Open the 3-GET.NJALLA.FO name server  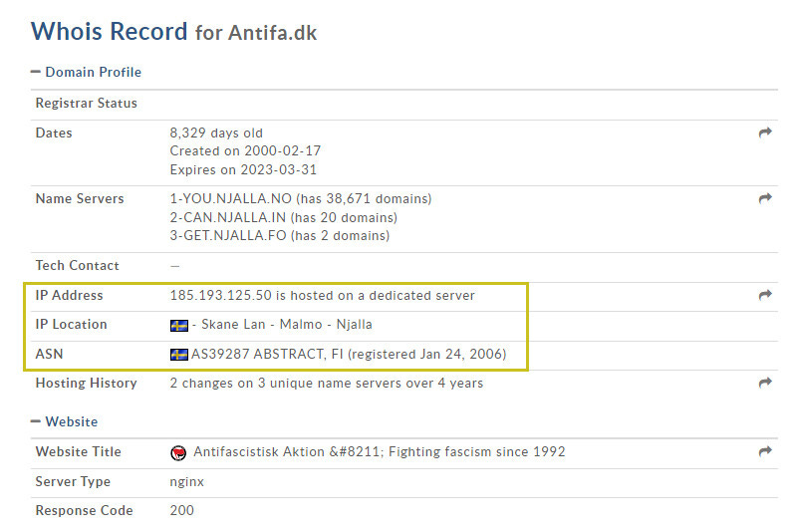[x=228, y=235]
